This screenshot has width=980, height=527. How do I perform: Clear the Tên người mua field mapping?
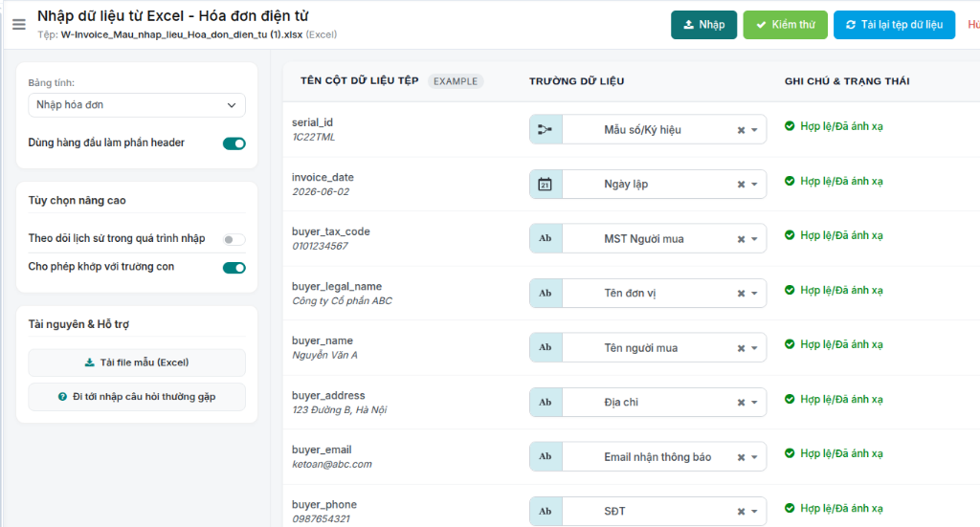741,348
